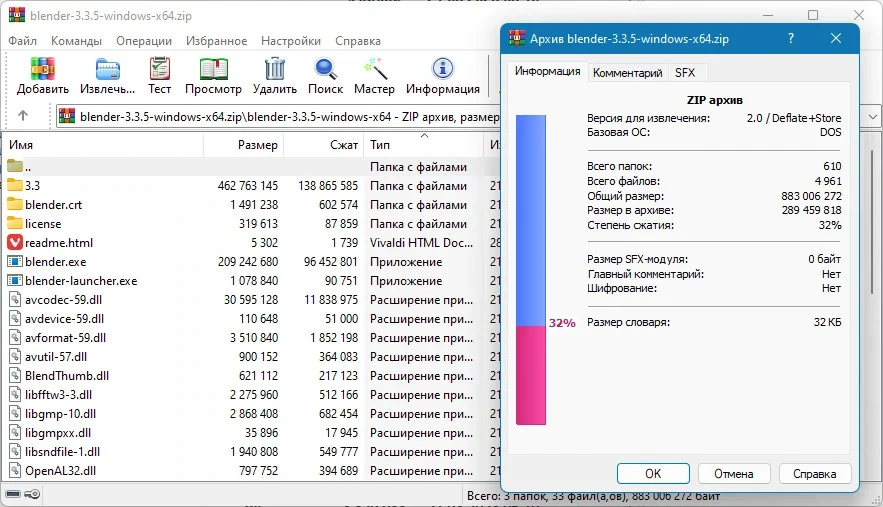This screenshot has width=883, height=507.
Task: Click the Информация toolbar icon
Action: (443, 75)
